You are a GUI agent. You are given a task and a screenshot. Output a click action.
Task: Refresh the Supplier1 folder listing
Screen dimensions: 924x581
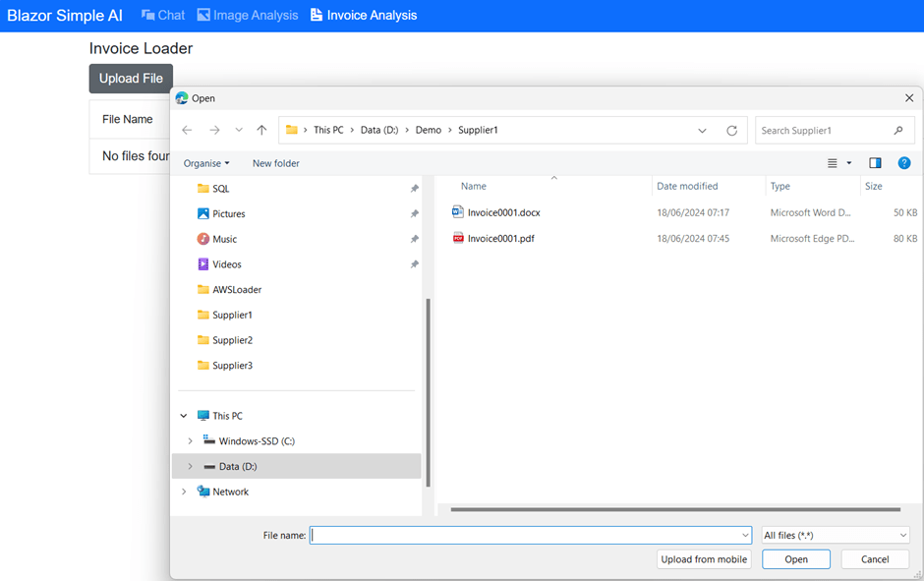pyautogui.click(x=731, y=130)
